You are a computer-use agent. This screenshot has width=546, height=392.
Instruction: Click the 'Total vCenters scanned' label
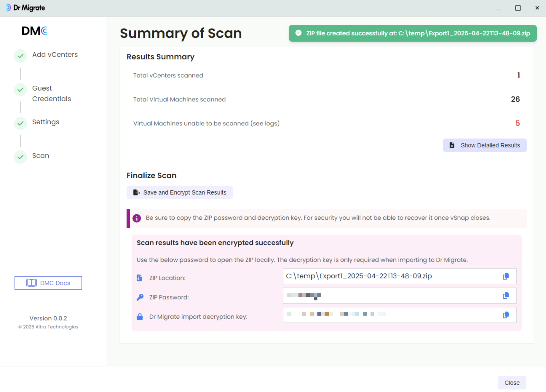[168, 75]
